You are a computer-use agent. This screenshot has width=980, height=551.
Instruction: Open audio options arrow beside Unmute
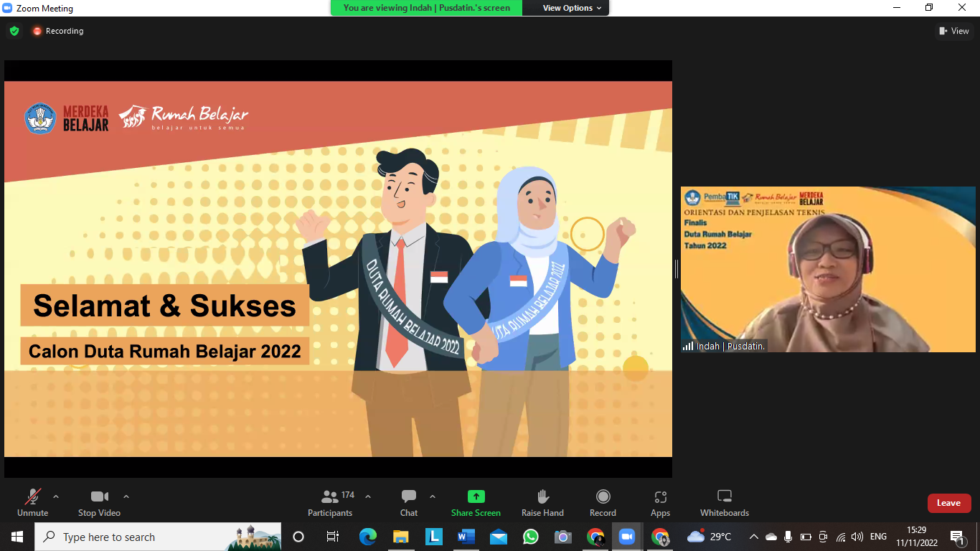coord(56,496)
